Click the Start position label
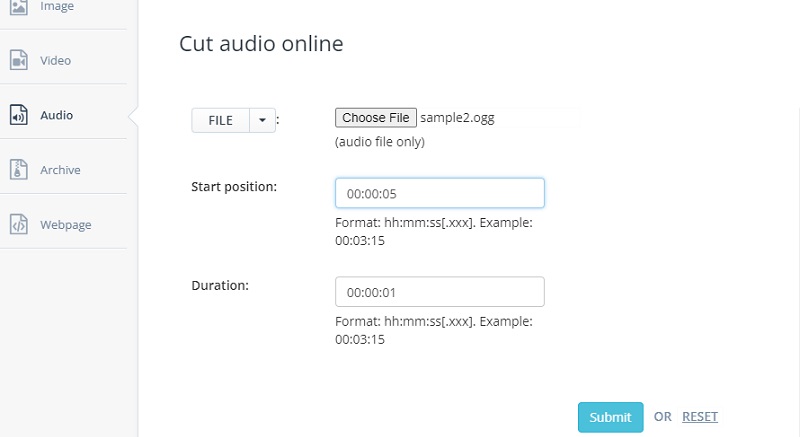Image resolution: width=800 pixels, height=437 pixels. [234, 187]
